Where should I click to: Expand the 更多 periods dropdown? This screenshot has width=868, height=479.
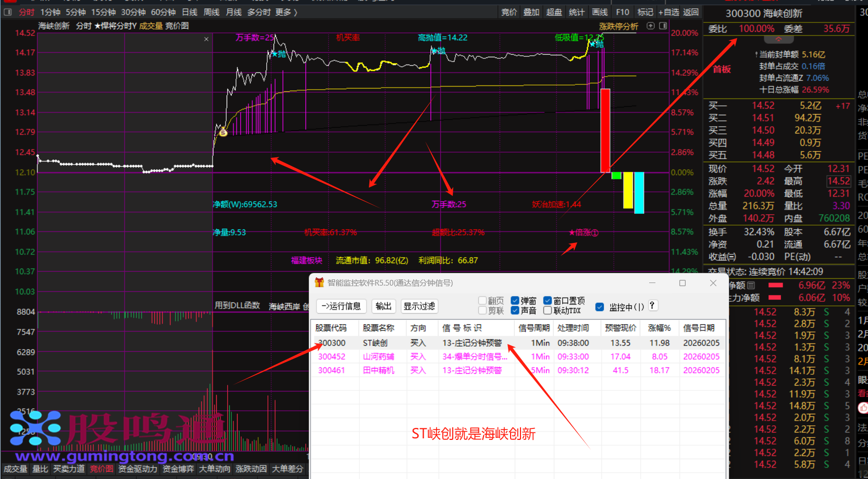click(x=286, y=12)
